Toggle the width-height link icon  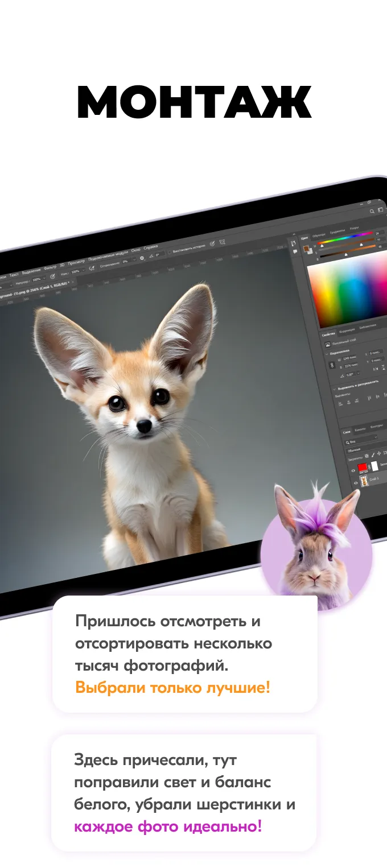coord(332,365)
